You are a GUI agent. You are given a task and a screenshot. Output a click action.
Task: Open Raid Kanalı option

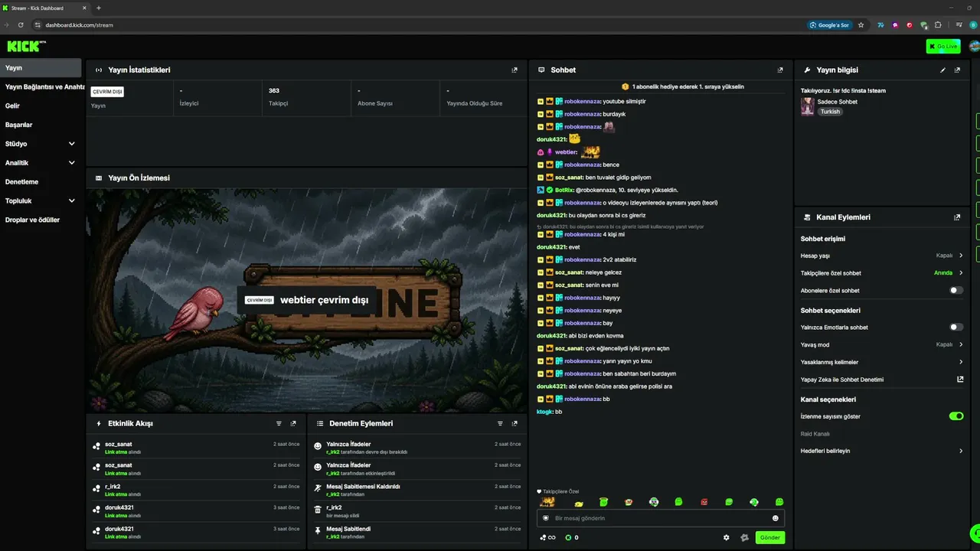[815, 434]
